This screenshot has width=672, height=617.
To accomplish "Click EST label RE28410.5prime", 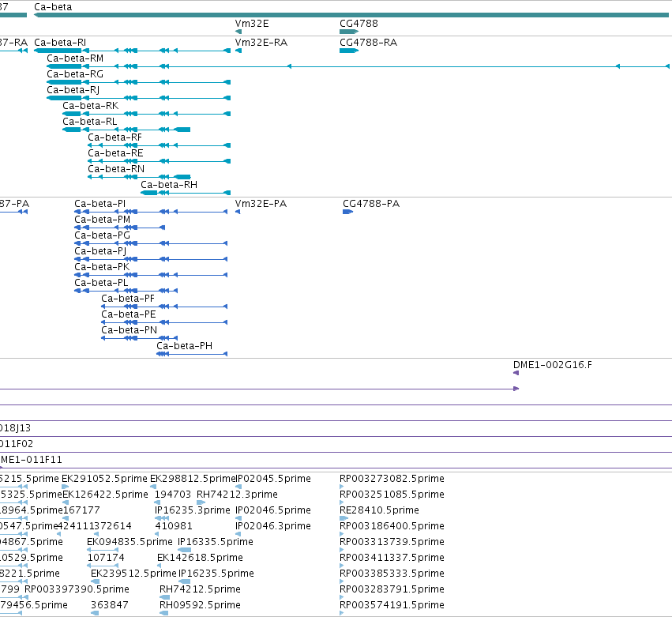I will coord(379,510).
